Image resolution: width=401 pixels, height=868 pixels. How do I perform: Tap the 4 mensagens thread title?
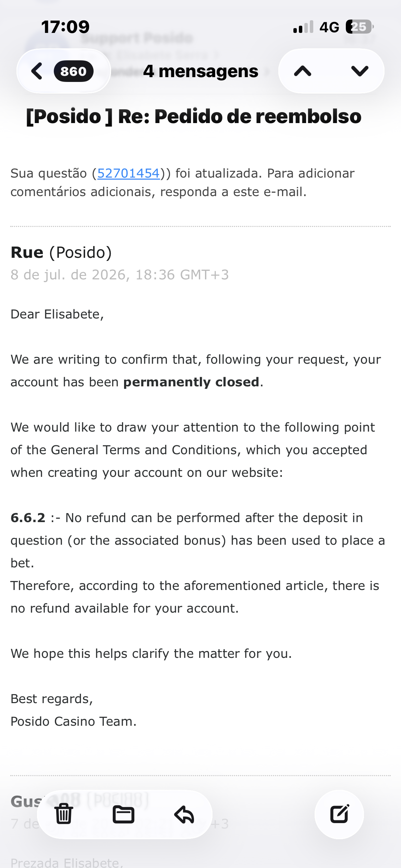coord(200,71)
